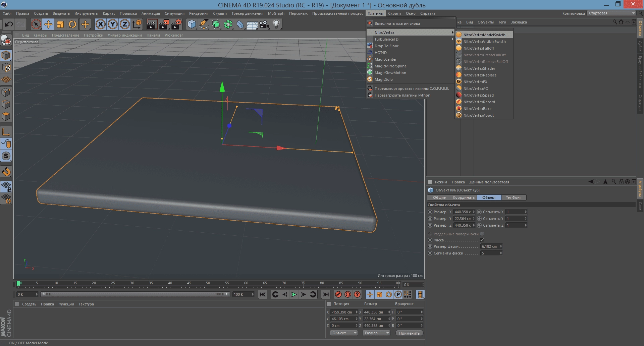Screen dimensions: 644x346
Task: Click MagicCenter plugin entry
Action: pyautogui.click(x=411, y=59)
